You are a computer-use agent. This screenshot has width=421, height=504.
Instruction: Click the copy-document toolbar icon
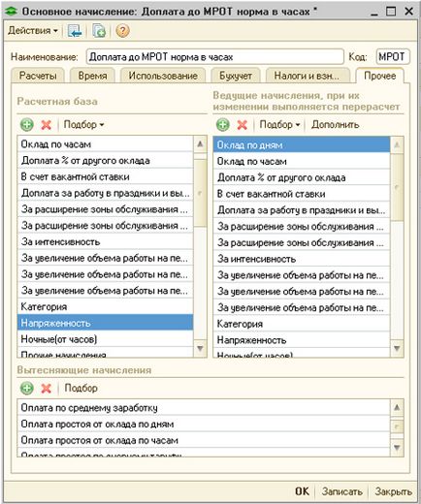(x=99, y=31)
